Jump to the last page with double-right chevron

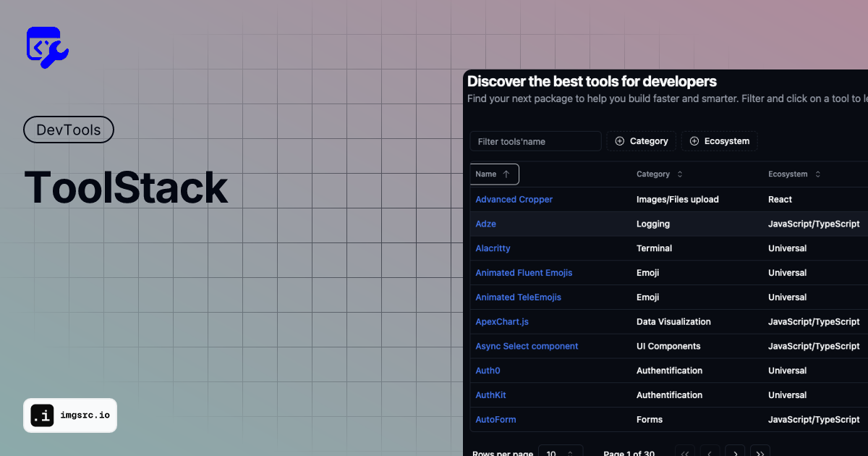760,452
